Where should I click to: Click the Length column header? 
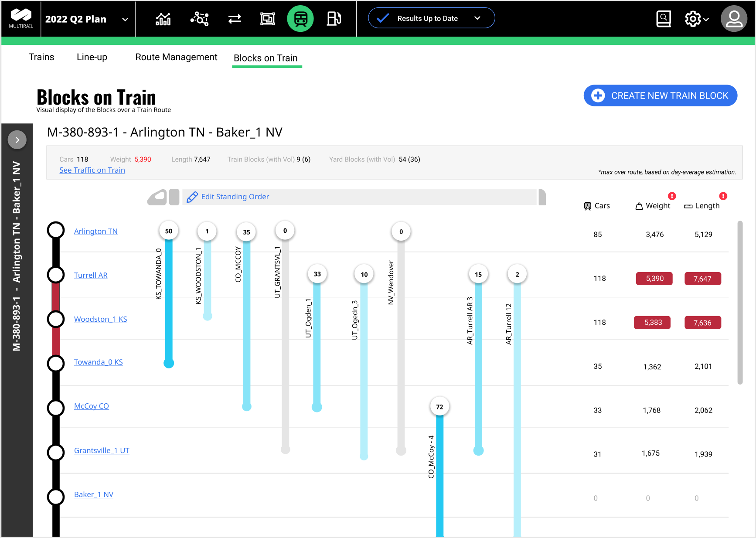[x=702, y=206]
